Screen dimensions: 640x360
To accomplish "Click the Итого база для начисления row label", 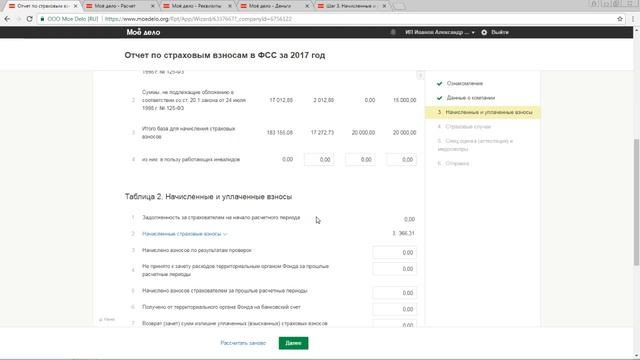I will [189, 133].
